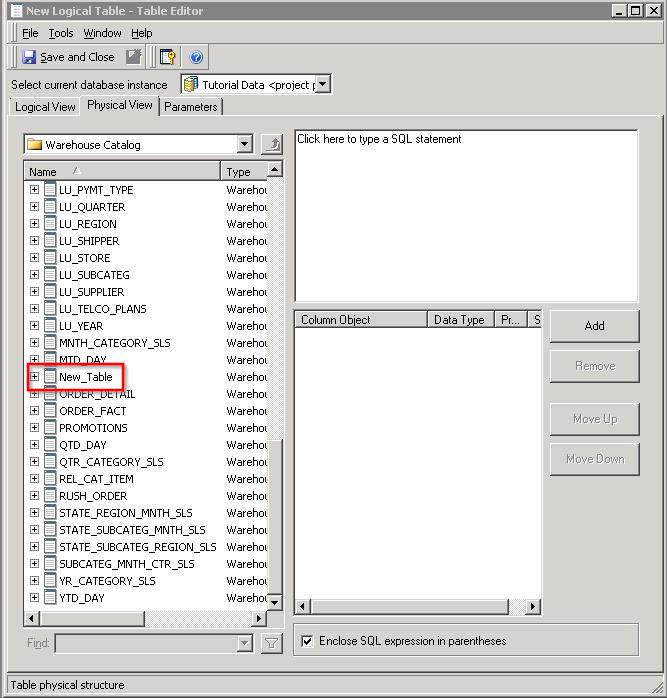Click the Save and Close toolbar button
The image size is (667, 698).
tap(69, 57)
